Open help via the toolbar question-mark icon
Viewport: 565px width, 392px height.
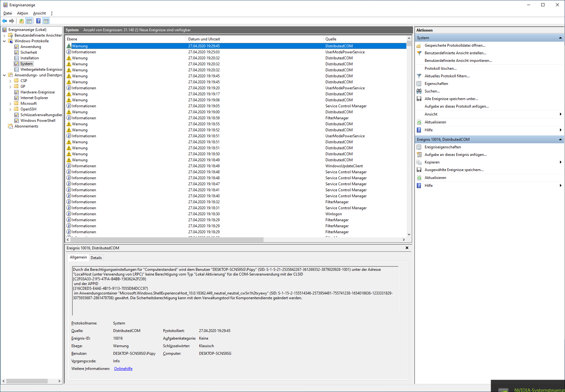[x=38, y=21]
